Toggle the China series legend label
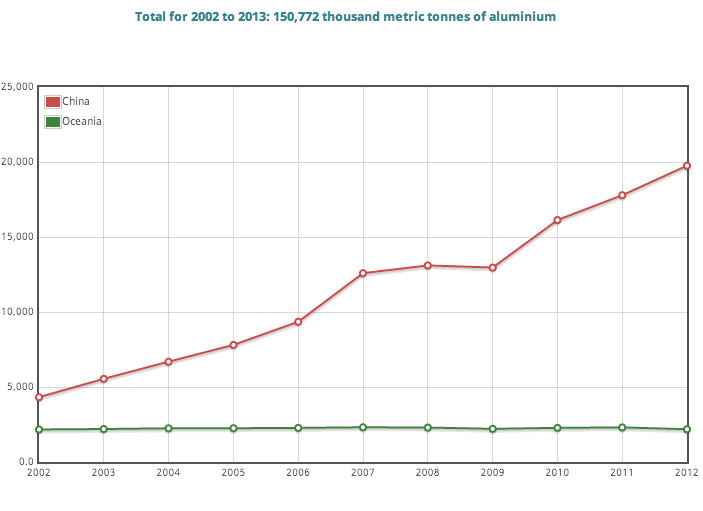This screenshot has height=511, width=703. (x=76, y=101)
